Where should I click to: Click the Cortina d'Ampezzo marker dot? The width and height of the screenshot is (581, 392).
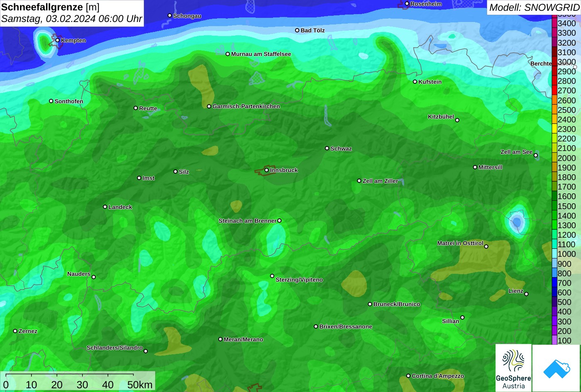click(408, 376)
